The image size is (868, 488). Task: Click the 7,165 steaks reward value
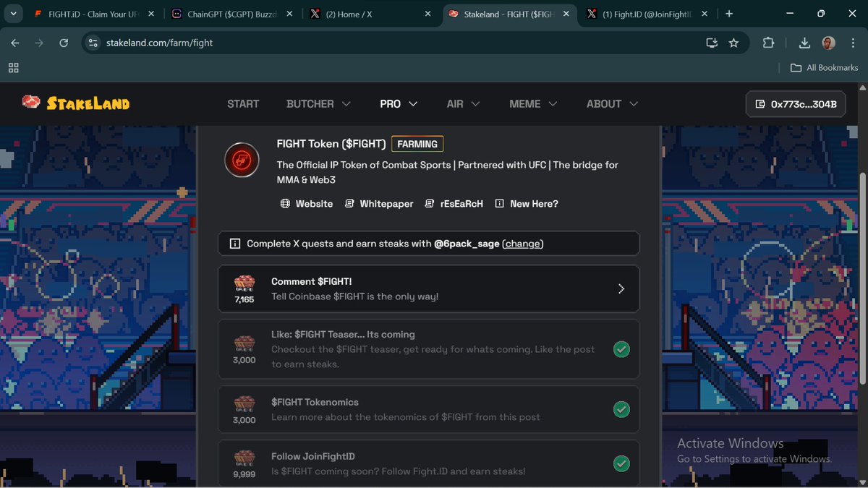tap(244, 299)
